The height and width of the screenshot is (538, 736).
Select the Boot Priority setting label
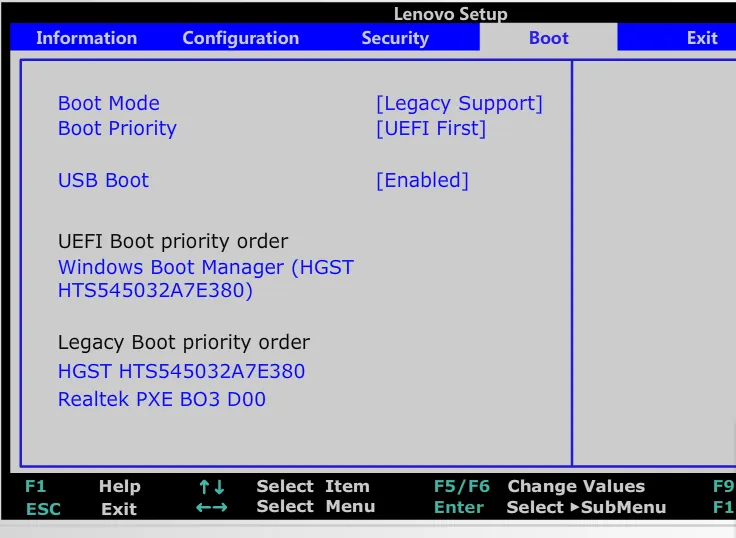coord(117,128)
